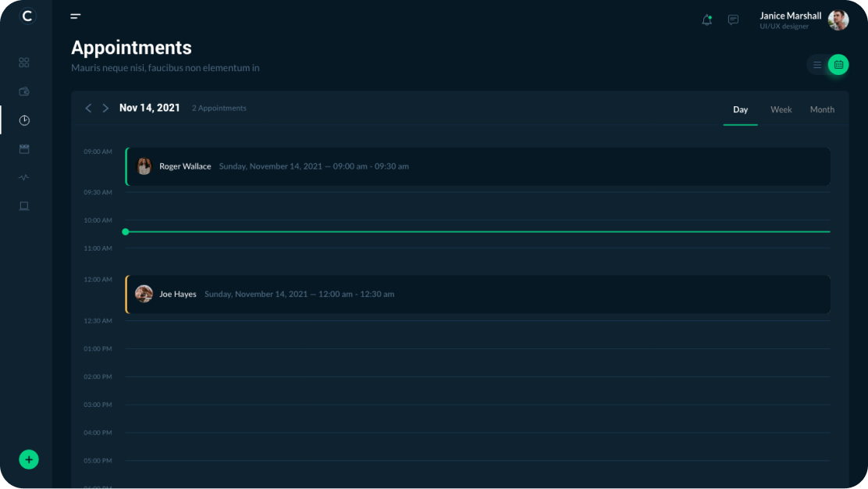The height and width of the screenshot is (489, 868).
Task: Select the laptop icon in sidebar
Action: pyautogui.click(x=24, y=206)
